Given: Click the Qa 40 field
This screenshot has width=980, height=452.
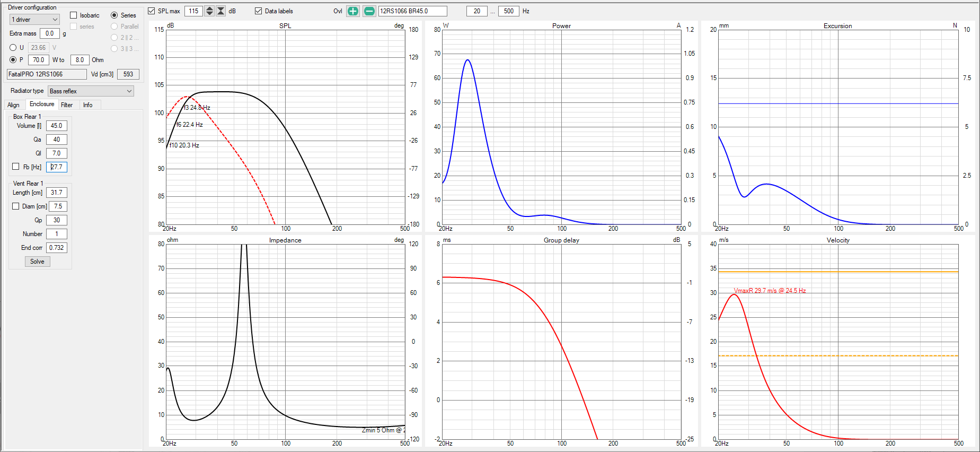Looking at the screenshot, I should [57, 140].
